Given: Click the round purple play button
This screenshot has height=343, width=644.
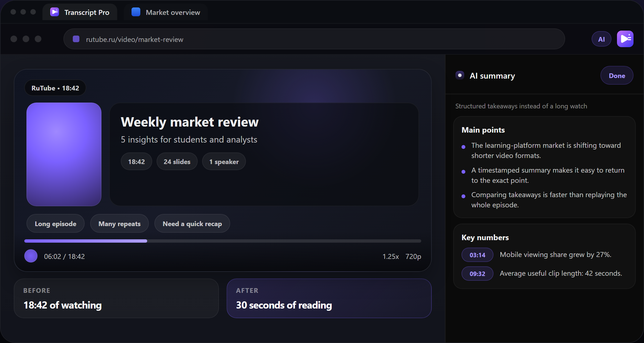Looking at the screenshot, I should click(31, 256).
